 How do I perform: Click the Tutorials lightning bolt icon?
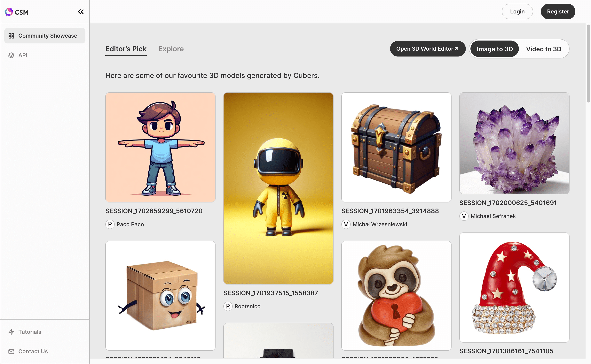[11, 332]
